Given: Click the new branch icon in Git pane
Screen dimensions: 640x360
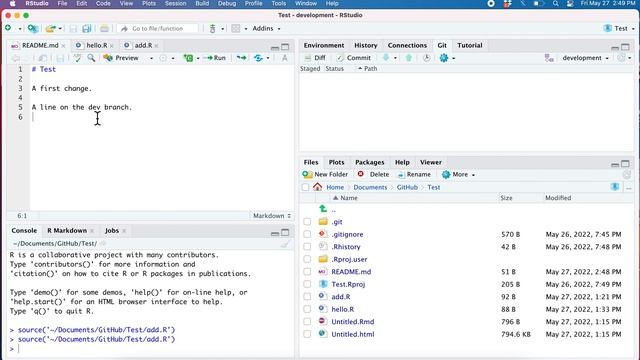Looking at the screenshot, I should 549,58.
